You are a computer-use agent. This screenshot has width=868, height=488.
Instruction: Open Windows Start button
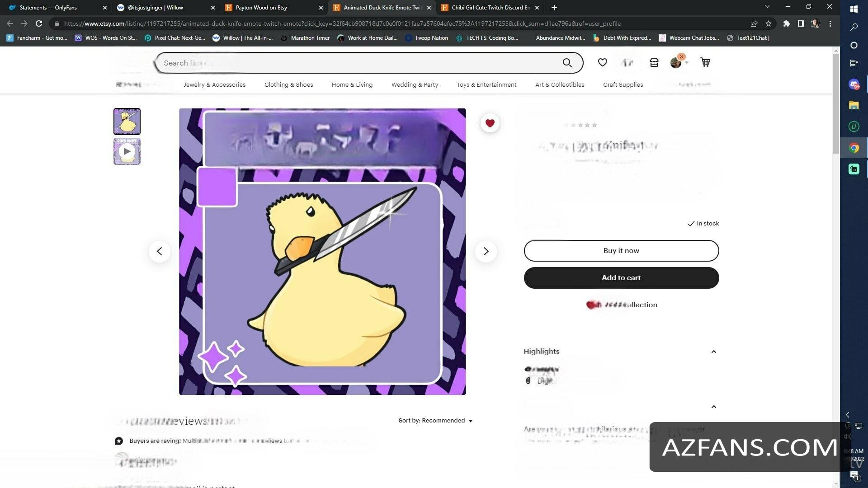click(854, 9)
